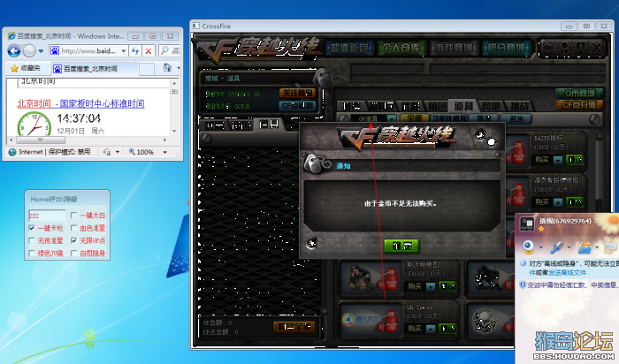Viewport: 619px width, 364px height.
Task: Enable the 绿色JU镜 checkbox
Action: tap(32, 254)
